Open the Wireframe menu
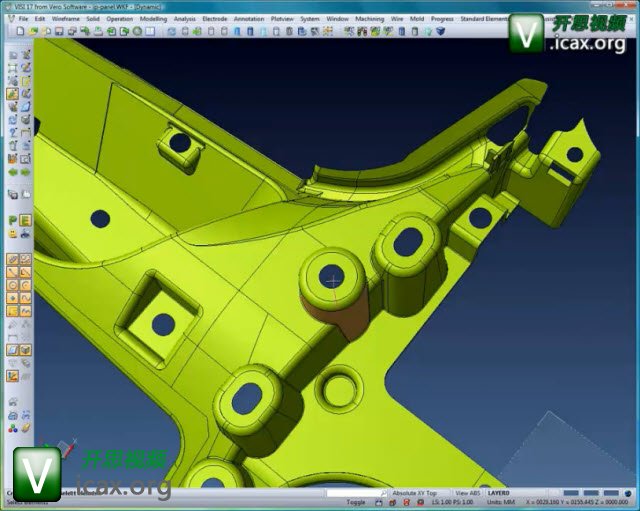The image size is (640, 511). [66, 19]
